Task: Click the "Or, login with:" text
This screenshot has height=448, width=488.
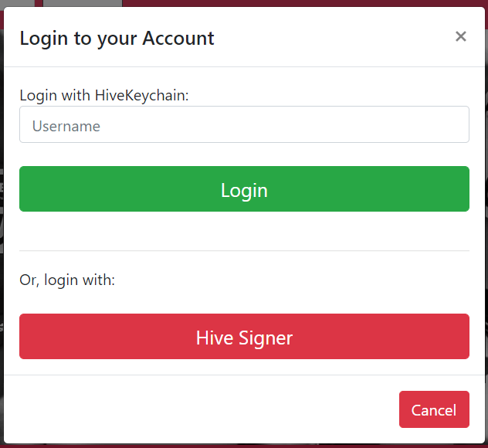Action: [x=67, y=280]
